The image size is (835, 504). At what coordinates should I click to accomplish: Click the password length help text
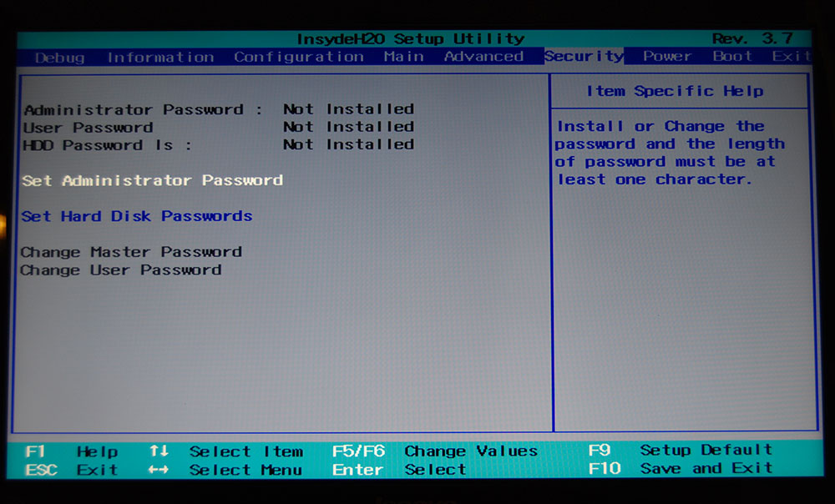point(670,152)
